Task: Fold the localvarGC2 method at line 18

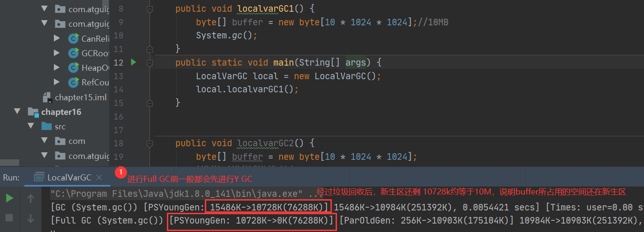Action: [150, 143]
